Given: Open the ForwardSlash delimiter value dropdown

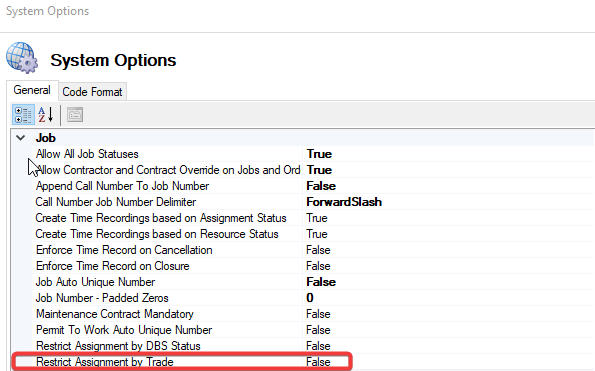Looking at the screenshot, I should (449, 202).
